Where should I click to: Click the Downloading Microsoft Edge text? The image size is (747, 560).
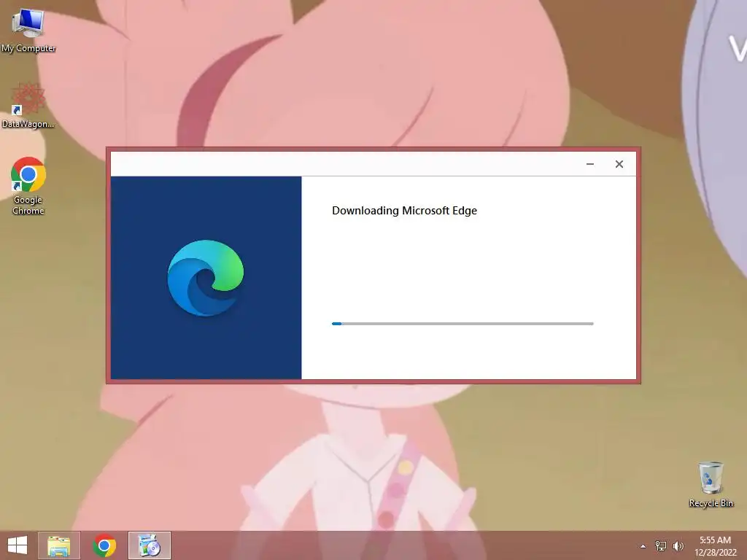[404, 211]
